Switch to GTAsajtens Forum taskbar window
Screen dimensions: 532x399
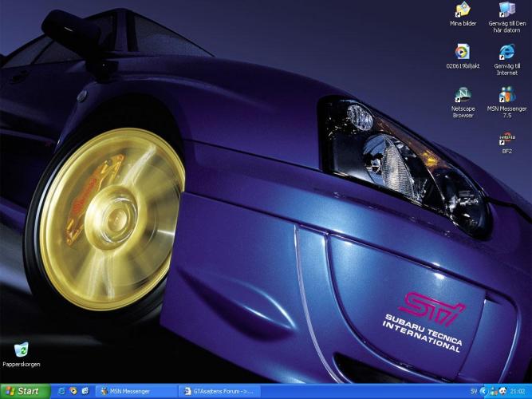pyautogui.click(x=222, y=391)
